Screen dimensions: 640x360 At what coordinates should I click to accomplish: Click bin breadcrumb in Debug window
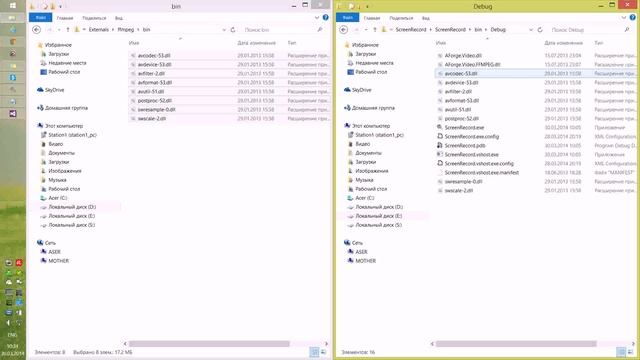tap(478, 30)
